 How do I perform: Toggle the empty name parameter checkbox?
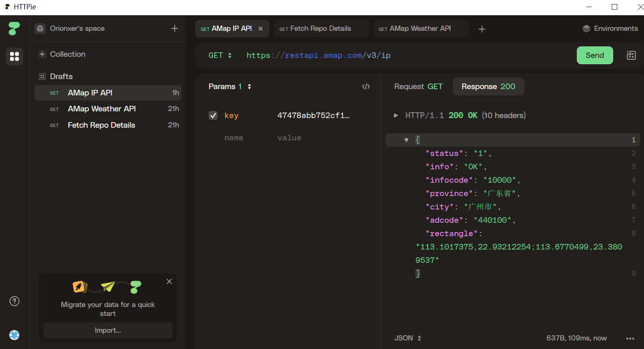(x=213, y=138)
